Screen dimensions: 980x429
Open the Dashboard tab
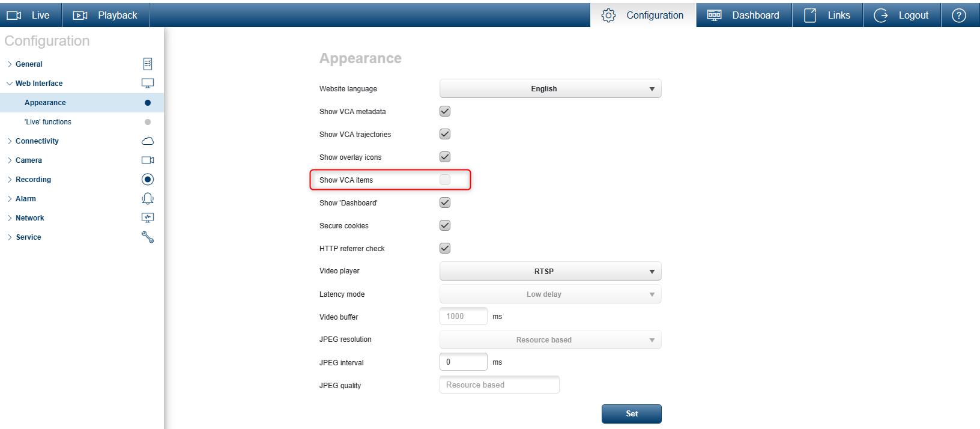point(744,15)
